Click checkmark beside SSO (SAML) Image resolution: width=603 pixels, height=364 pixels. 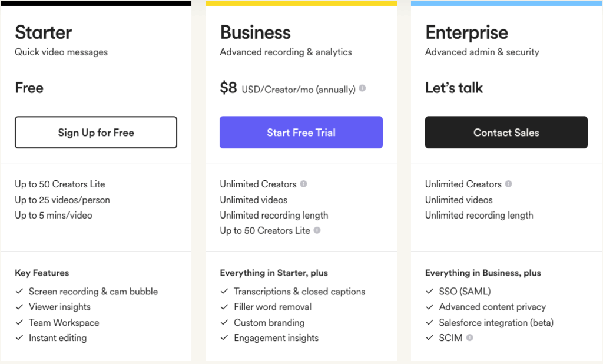(x=429, y=292)
